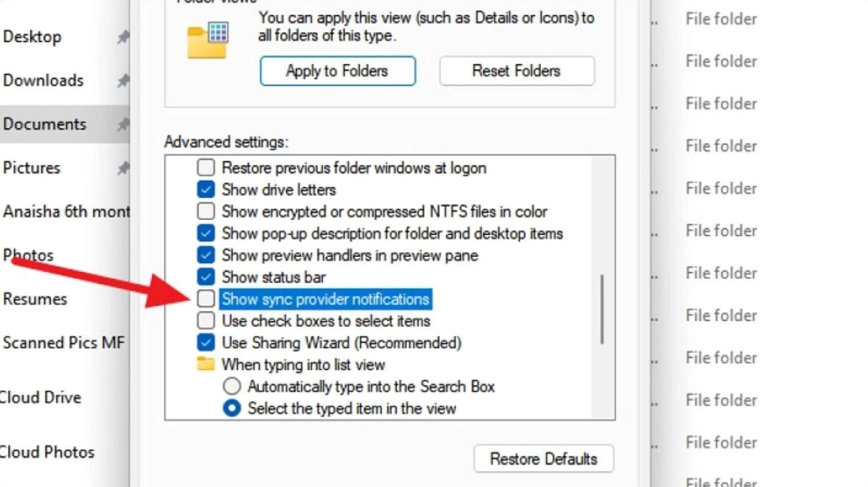The width and height of the screenshot is (868, 487).
Task: Check Use check boxes to select items
Action: [x=206, y=321]
